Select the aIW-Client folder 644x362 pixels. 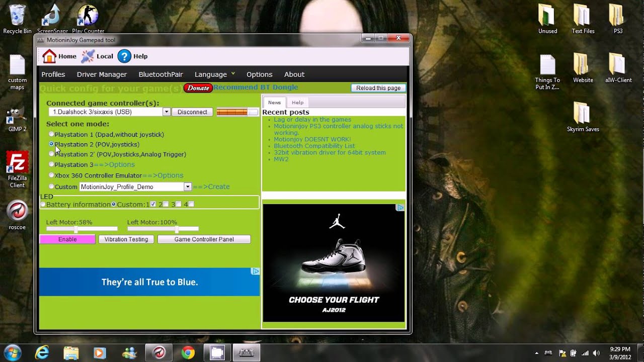(x=618, y=68)
